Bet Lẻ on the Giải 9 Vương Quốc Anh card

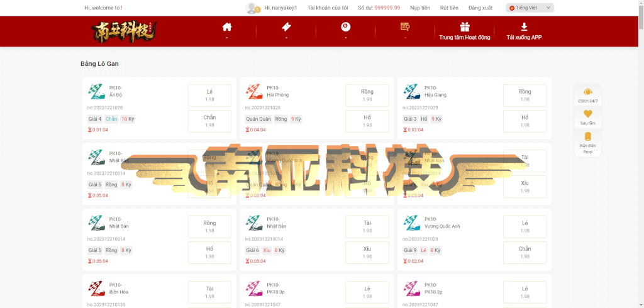pos(525,227)
